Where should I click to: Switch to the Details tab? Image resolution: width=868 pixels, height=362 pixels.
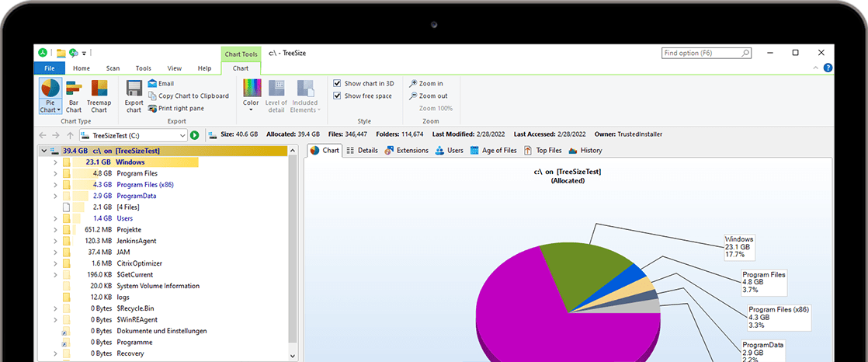362,150
